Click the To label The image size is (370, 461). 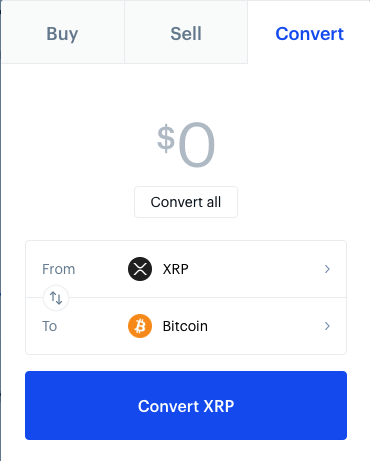50,326
